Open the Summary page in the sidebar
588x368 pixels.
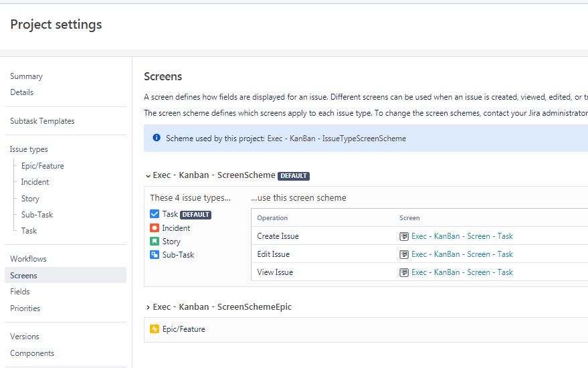click(26, 76)
